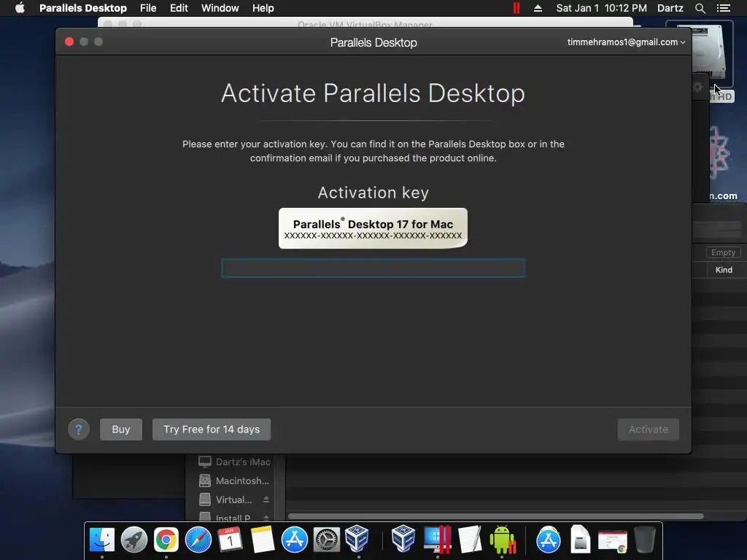747x560 pixels.
Task: Open the Chrome window thumbnail in Dock
Action: coord(613,540)
